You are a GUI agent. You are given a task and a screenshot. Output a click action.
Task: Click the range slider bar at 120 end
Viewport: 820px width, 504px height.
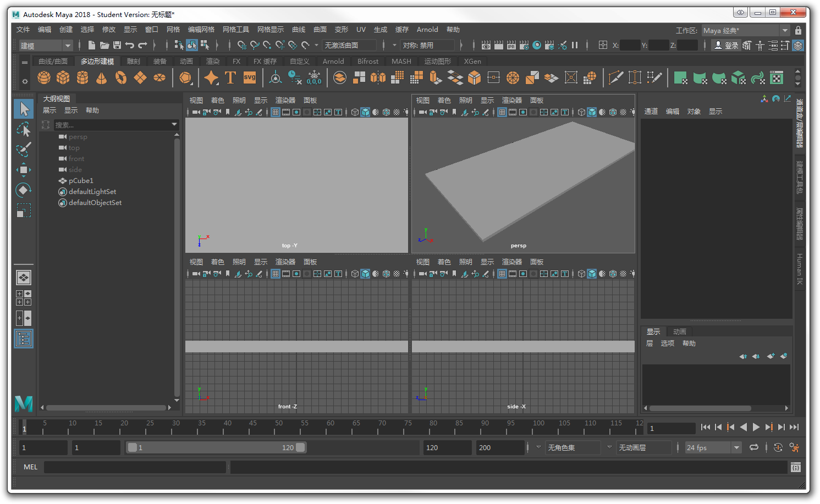(x=300, y=447)
